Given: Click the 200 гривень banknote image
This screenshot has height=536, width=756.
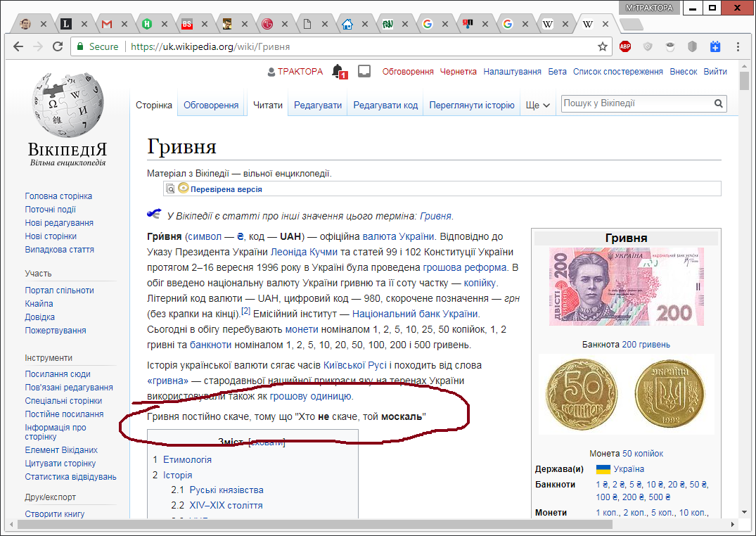Looking at the screenshot, I should click(x=627, y=286).
